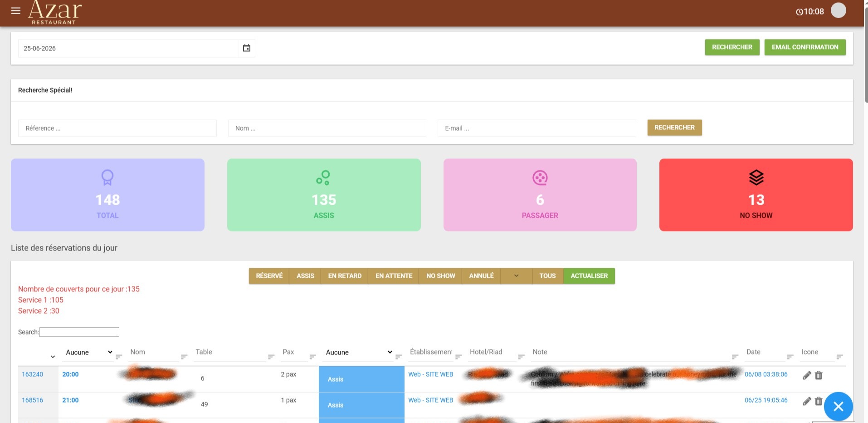Filter reservations by NO SHOW
868x423 pixels.
point(440,276)
